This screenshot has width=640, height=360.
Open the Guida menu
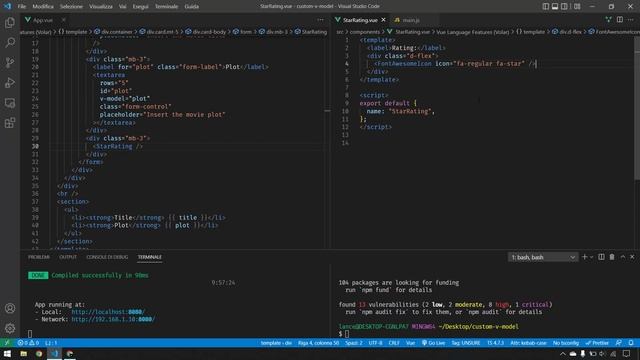point(191,7)
